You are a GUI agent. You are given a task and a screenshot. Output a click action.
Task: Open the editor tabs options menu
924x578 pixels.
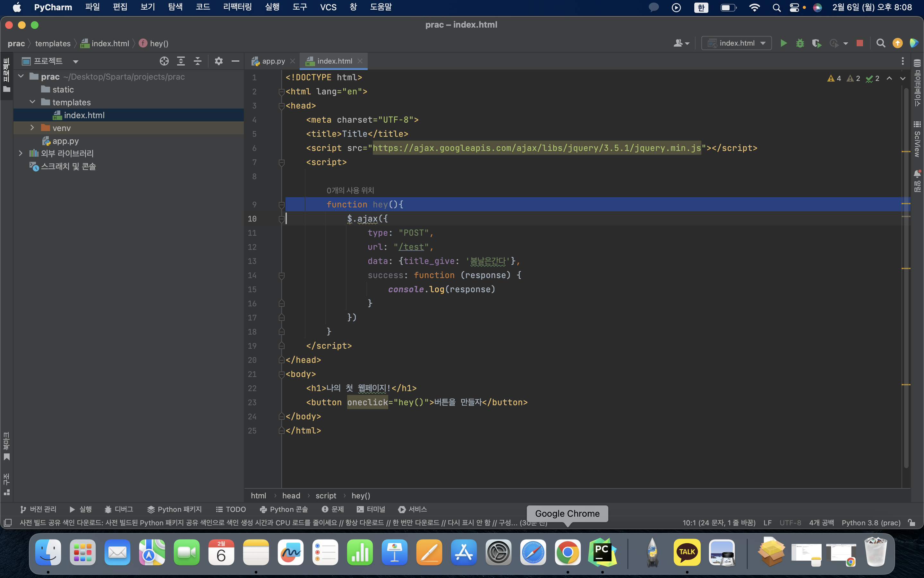pyautogui.click(x=903, y=61)
